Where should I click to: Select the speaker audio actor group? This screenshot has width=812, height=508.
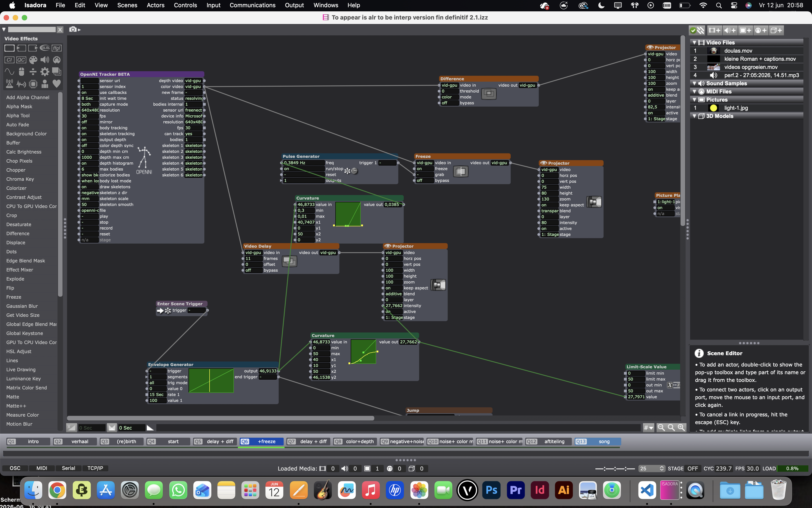tap(45, 60)
